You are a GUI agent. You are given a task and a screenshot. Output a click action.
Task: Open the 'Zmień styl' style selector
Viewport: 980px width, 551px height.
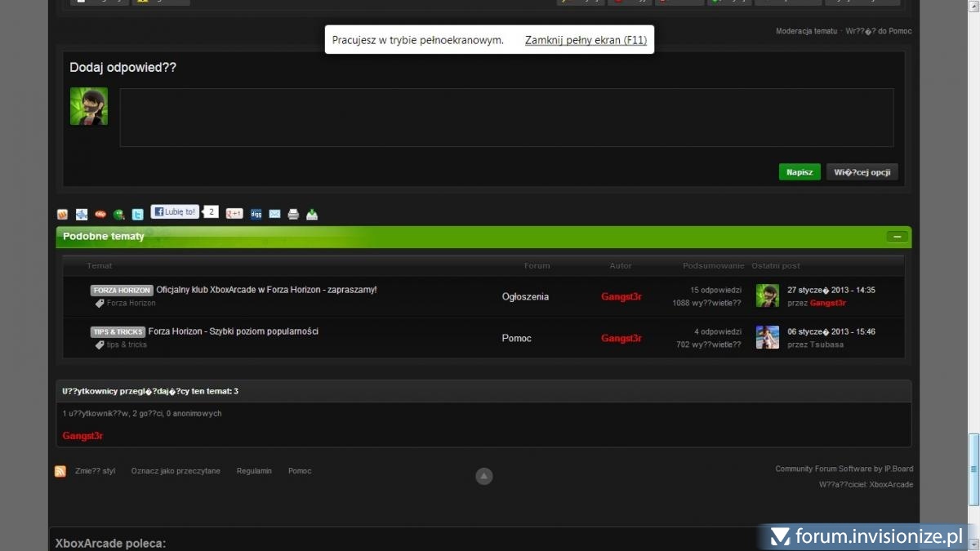click(x=95, y=471)
